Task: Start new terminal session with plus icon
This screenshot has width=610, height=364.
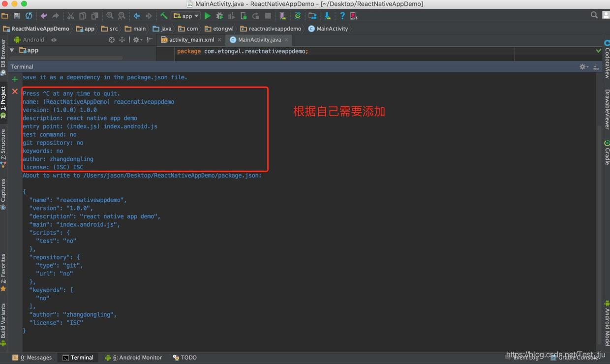Action: point(15,79)
